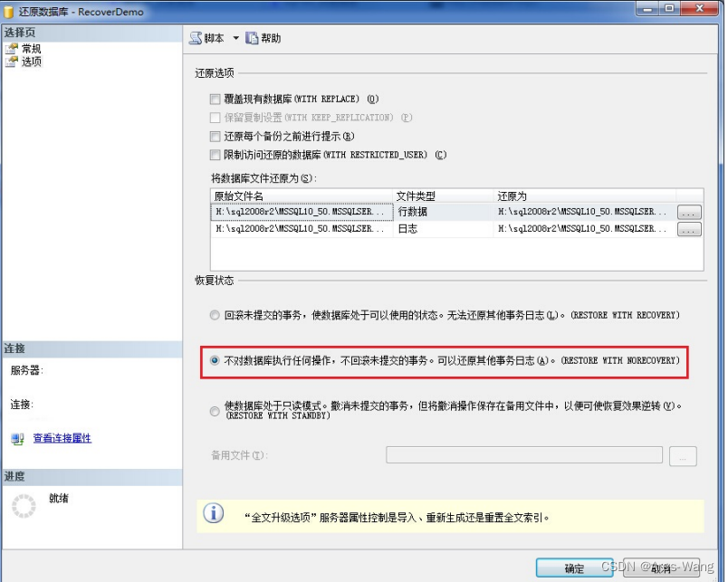Click the Help (帮助) toolbar icon
The image size is (728, 582).
pos(252,38)
